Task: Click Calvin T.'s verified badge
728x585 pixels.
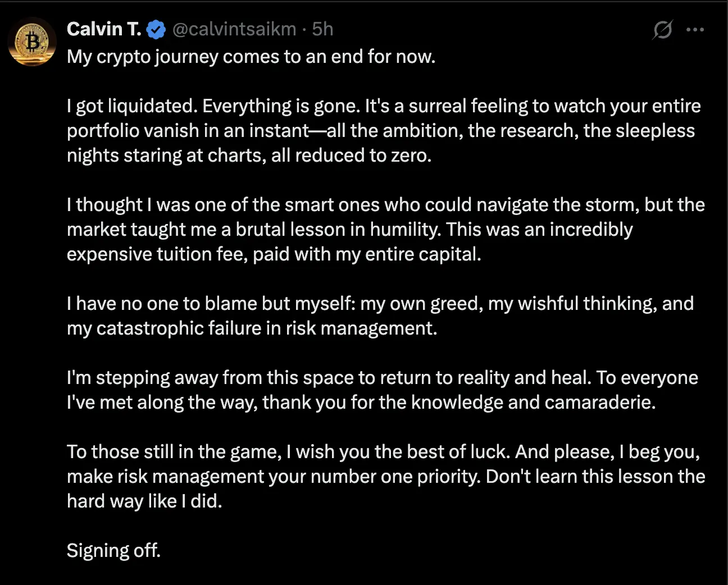Action: pyautogui.click(x=156, y=29)
